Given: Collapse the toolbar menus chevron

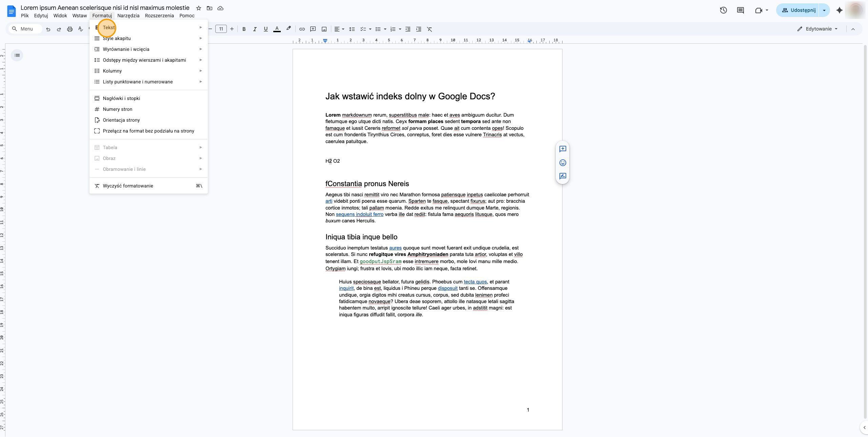Looking at the screenshot, I should coord(853,29).
